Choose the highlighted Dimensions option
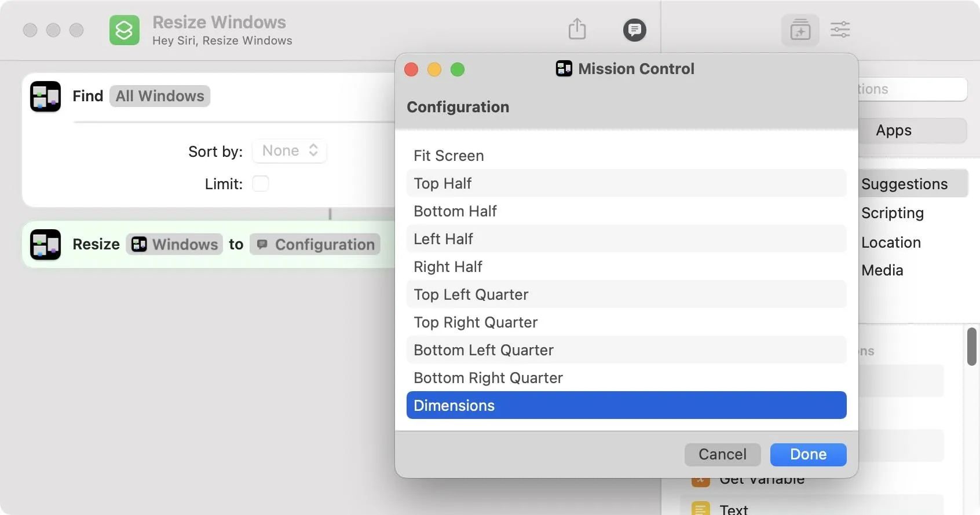This screenshot has height=515, width=980. (x=627, y=405)
